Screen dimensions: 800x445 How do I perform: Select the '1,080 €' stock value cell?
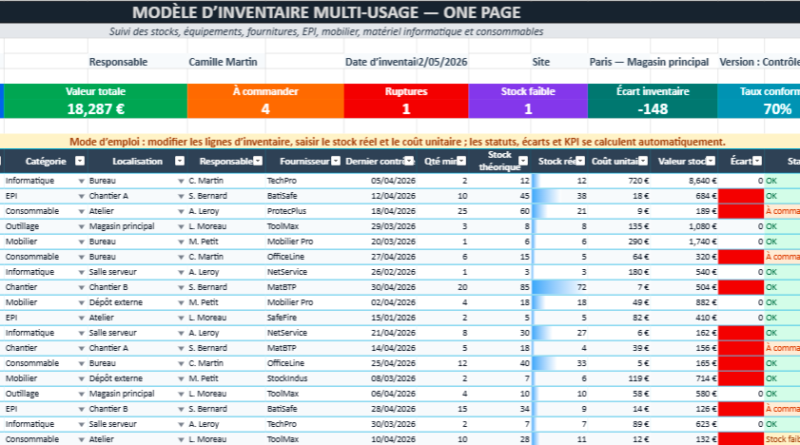(684, 226)
